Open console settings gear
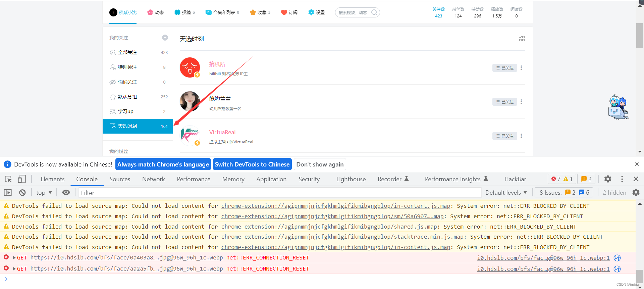644x289 pixels. (636, 193)
